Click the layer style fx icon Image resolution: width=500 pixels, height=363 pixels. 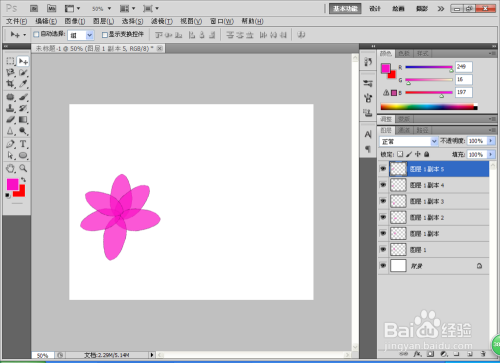[x=417, y=354]
